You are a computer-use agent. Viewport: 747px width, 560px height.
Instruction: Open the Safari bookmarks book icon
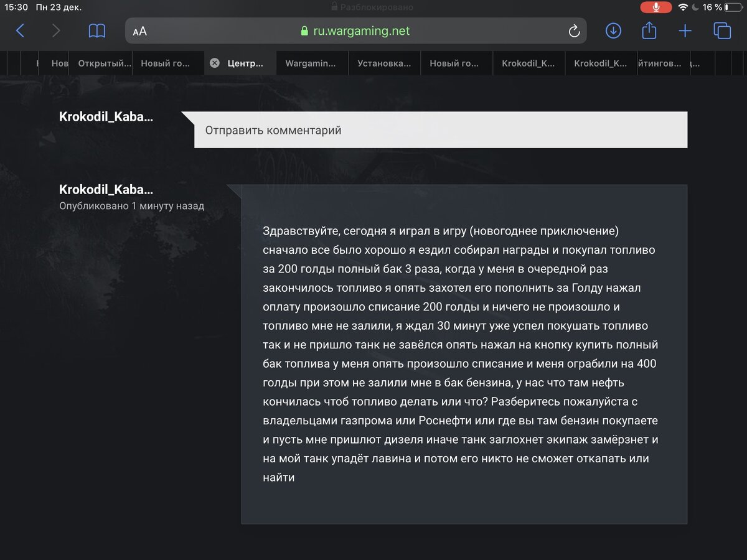tap(97, 31)
